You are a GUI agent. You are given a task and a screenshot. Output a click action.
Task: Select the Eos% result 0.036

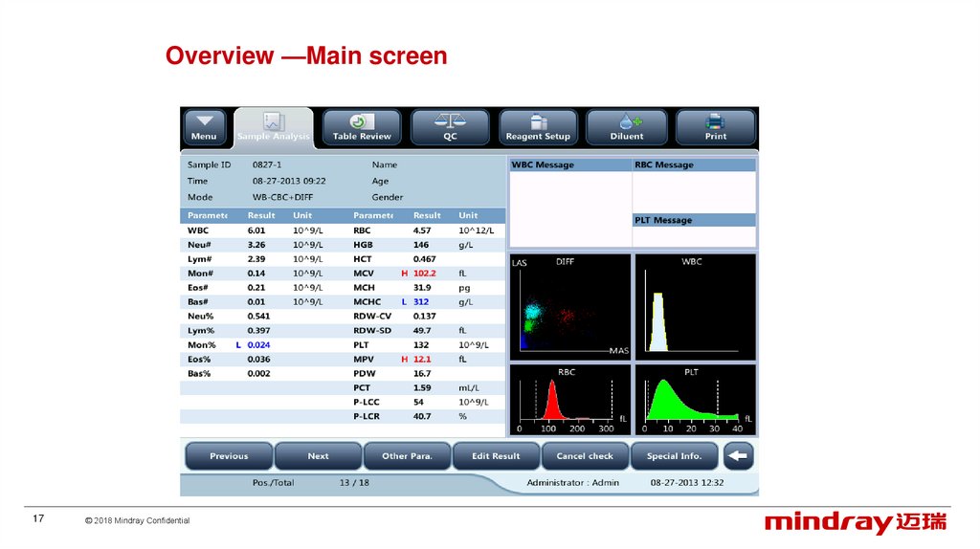258,360
